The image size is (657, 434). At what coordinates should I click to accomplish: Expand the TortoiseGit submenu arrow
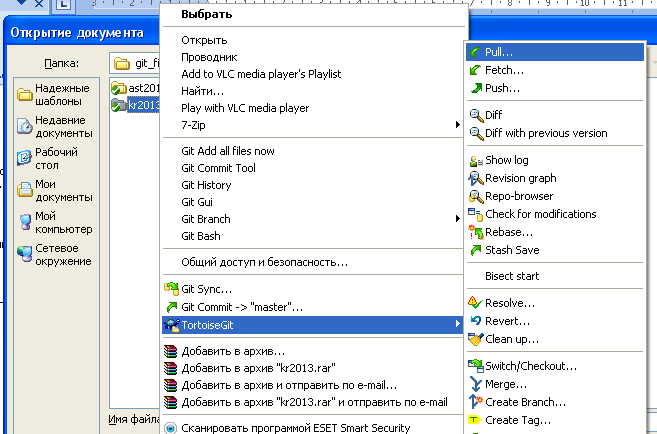(458, 325)
